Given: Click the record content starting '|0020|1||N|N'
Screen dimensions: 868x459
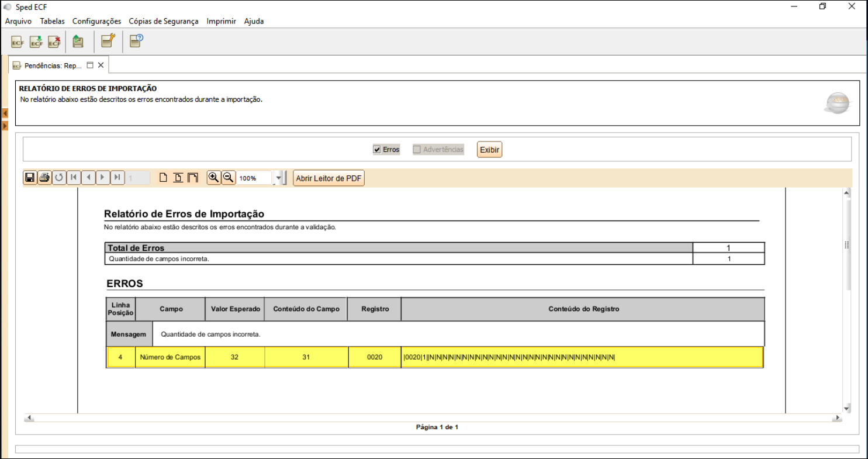Looking at the screenshot, I should tap(509, 357).
